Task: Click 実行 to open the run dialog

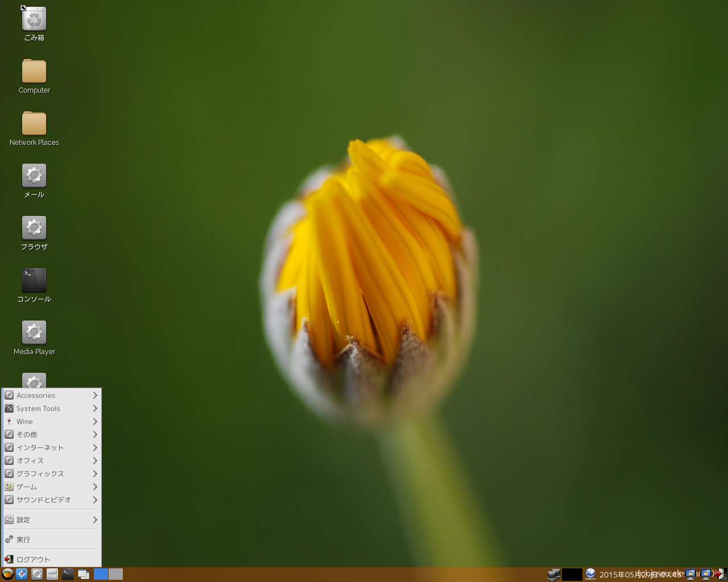Action: pyautogui.click(x=23, y=540)
